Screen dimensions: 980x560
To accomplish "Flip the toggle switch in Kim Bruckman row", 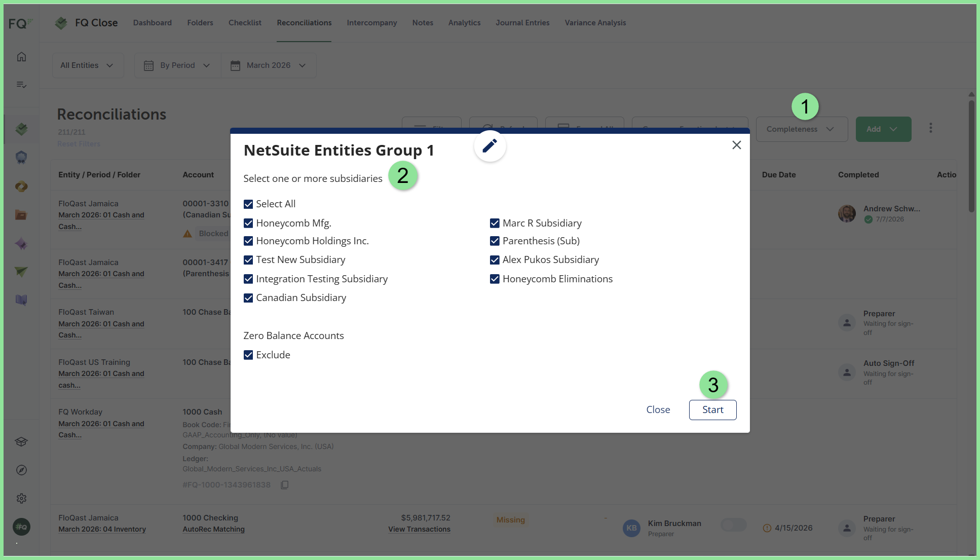I will click(x=733, y=525).
